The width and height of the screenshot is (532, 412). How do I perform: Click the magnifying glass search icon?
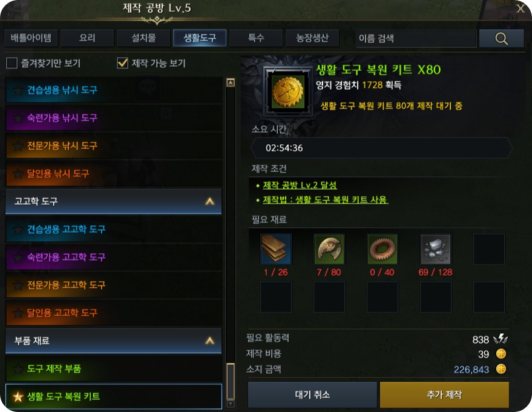click(x=502, y=38)
